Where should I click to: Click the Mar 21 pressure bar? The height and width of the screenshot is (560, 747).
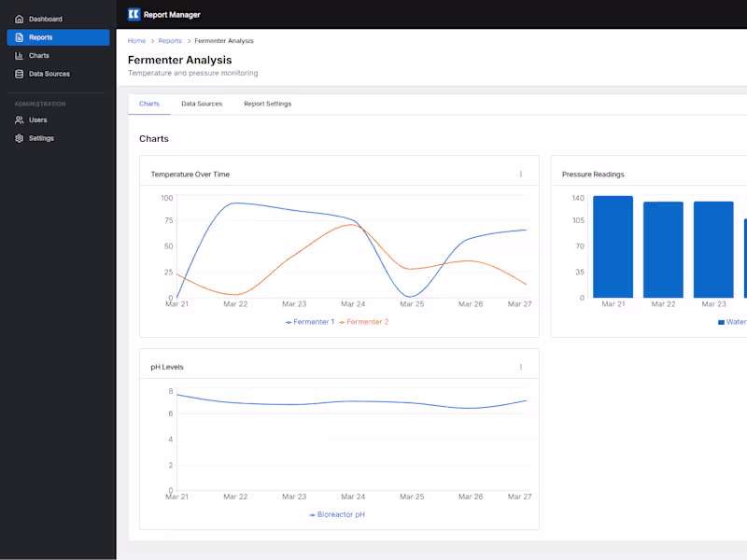(613, 246)
